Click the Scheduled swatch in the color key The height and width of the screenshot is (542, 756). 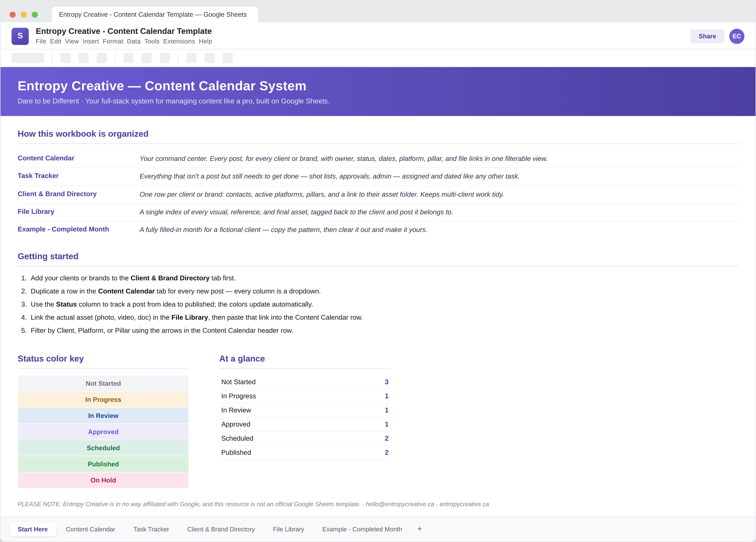(x=103, y=448)
